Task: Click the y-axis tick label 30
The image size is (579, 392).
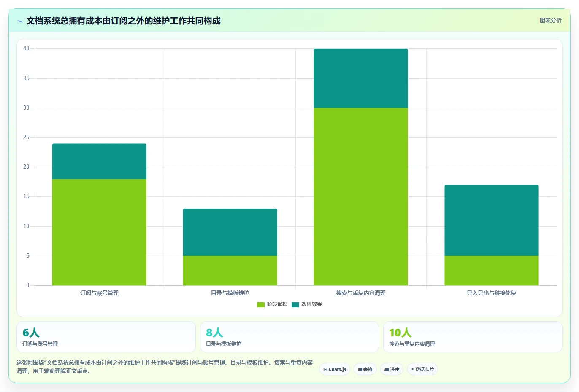Action: [x=26, y=108]
